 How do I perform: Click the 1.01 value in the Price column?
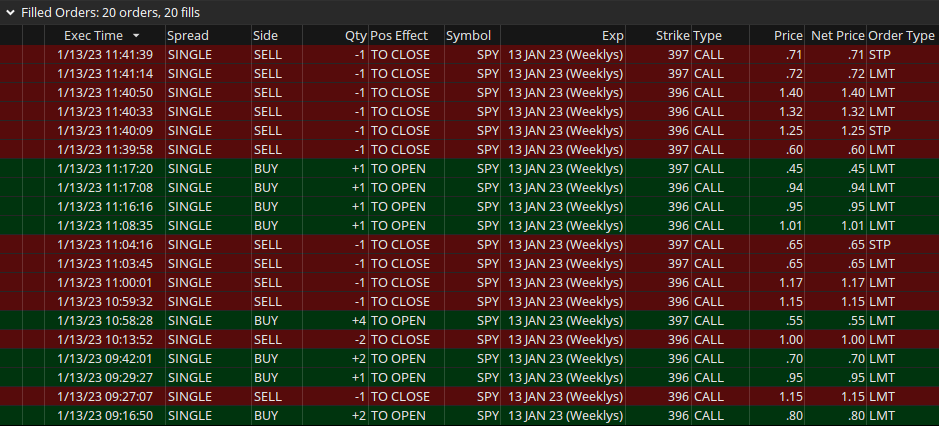790,225
